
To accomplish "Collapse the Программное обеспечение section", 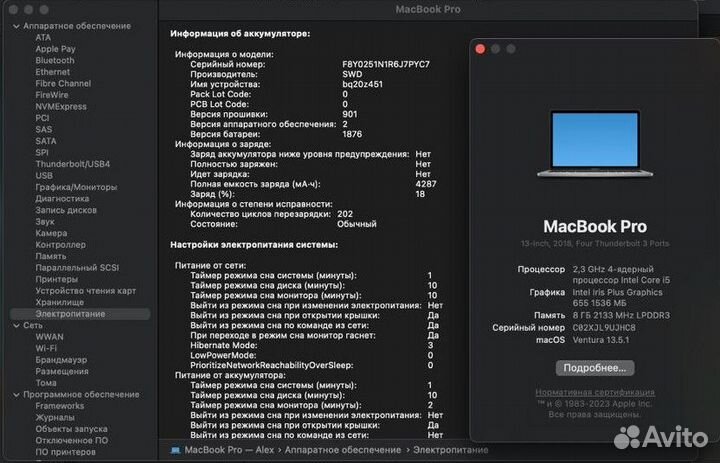I will 17,395.
